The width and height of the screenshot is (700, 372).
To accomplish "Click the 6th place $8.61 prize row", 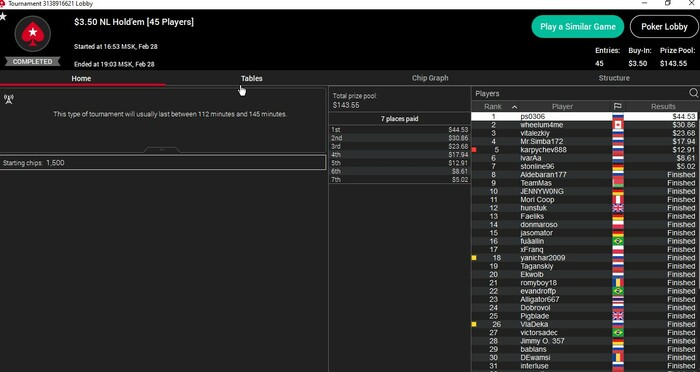I will 400,171.
